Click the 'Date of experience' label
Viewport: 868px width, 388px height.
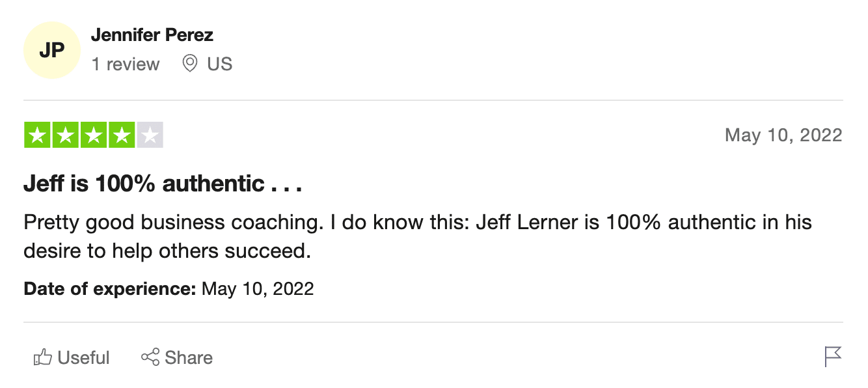pos(110,288)
